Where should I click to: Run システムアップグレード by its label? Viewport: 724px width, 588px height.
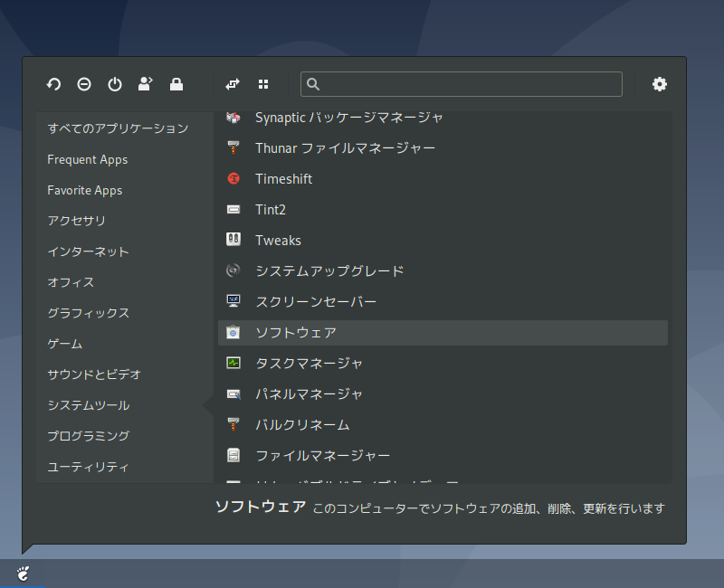(x=329, y=270)
